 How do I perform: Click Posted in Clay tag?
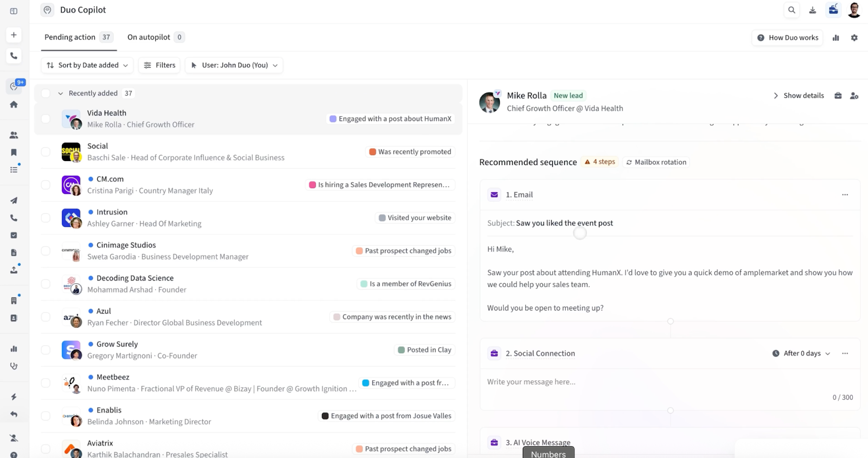(425, 350)
